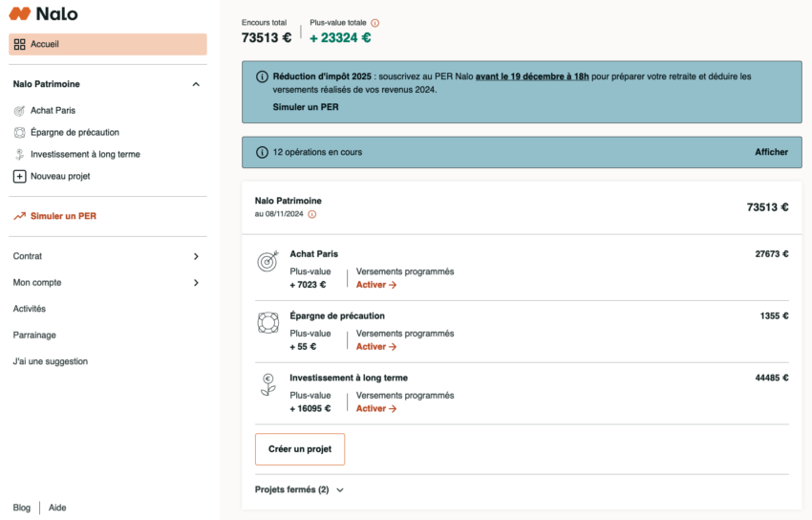This screenshot has height=520, width=812.
Task: Click Simuler un PER in the blue banner
Action: pos(305,107)
